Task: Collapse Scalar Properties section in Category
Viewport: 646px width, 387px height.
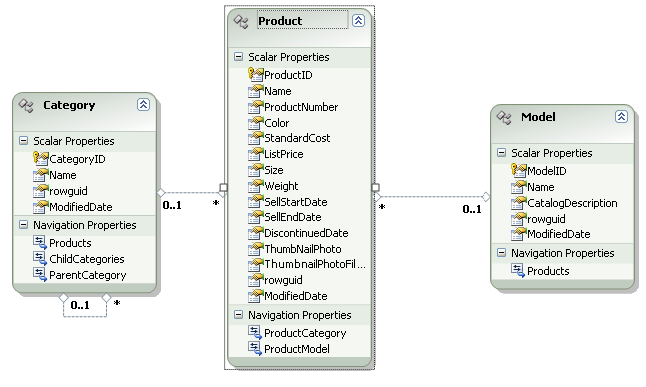Action: point(23,141)
